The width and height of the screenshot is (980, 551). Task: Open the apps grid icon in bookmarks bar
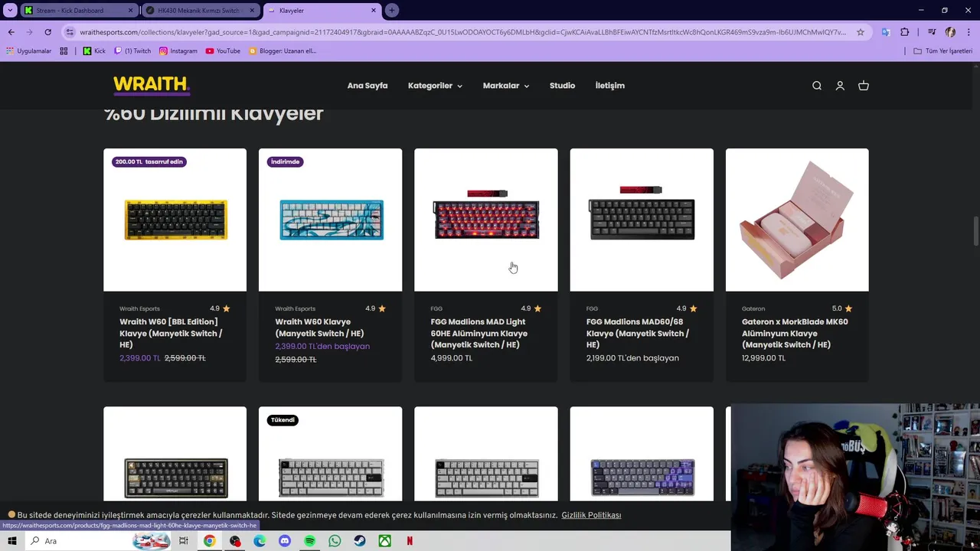coord(64,51)
